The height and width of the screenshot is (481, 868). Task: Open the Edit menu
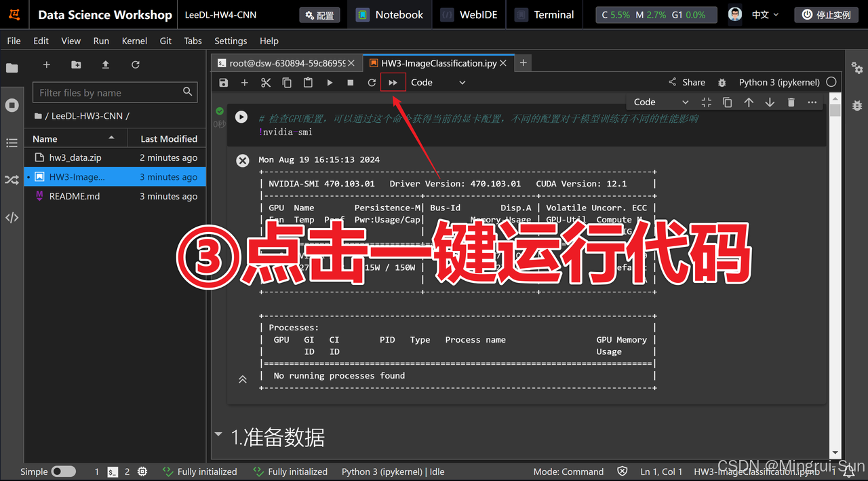pyautogui.click(x=41, y=41)
